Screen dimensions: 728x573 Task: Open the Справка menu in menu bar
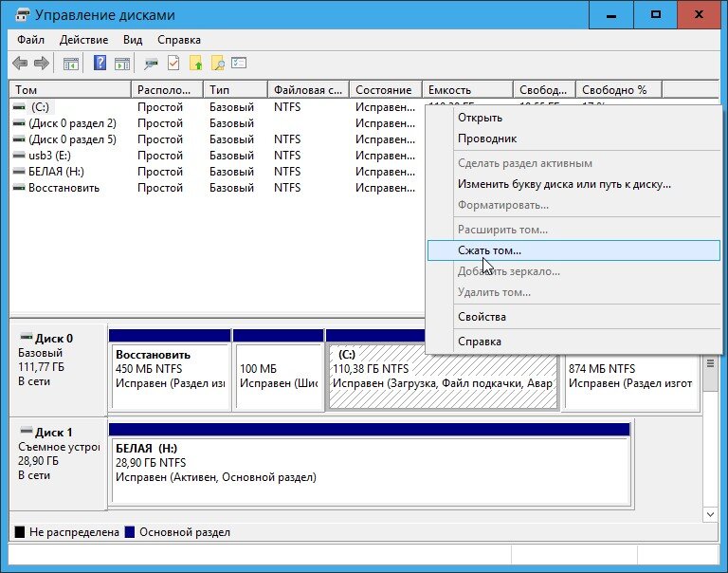click(179, 40)
